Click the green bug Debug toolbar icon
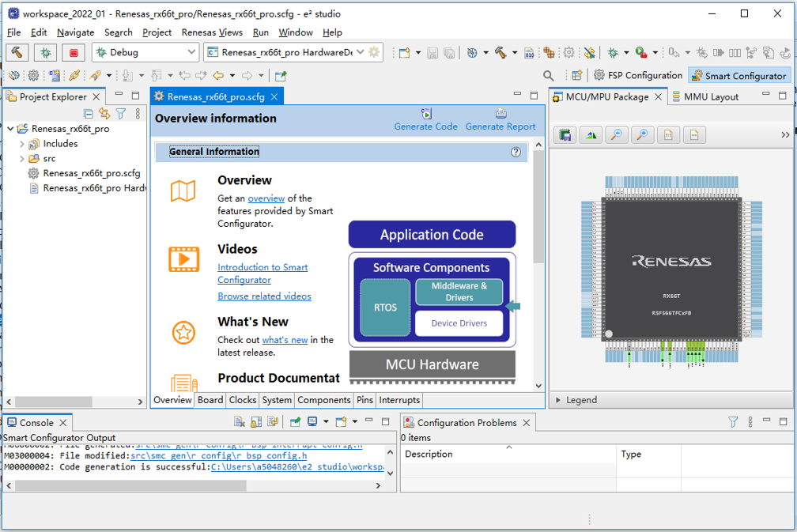Screen dimensions: 797x532 613,53
